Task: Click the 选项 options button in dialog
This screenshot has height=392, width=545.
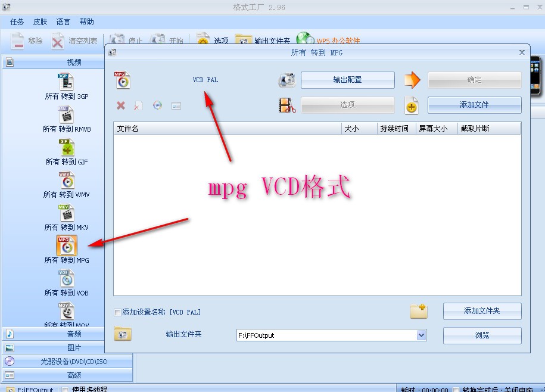Action: point(348,105)
